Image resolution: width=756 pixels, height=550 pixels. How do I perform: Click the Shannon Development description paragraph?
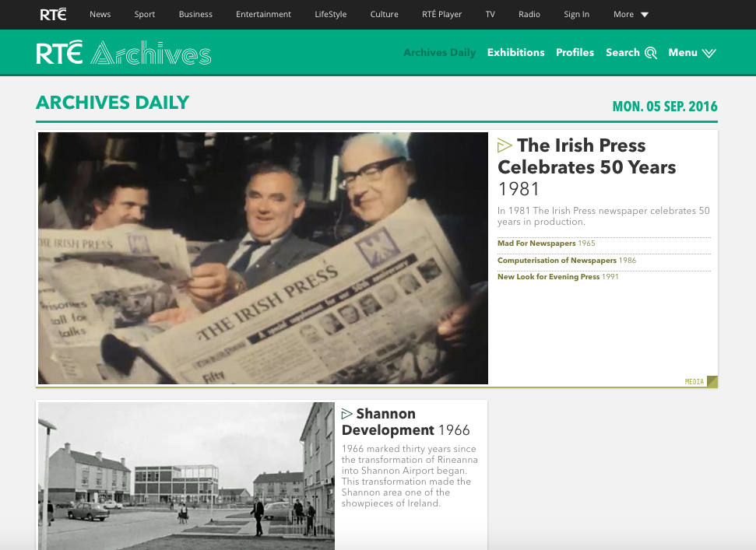tap(410, 476)
